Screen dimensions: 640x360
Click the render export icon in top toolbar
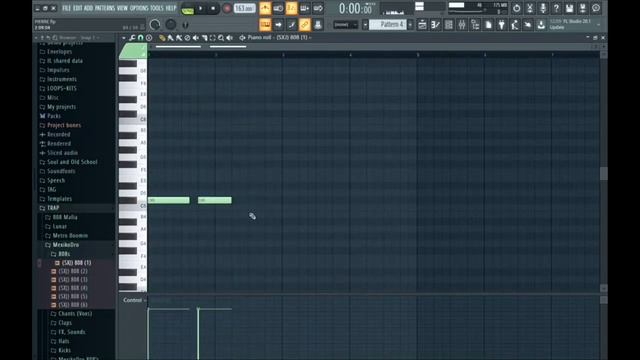tap(582, 8)
